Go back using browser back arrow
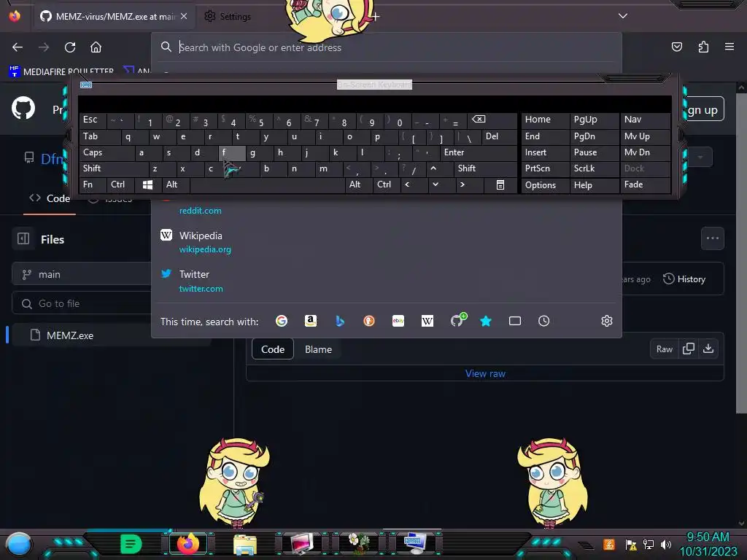This screenshot has height=560, width=747. [x=18, y=47]
